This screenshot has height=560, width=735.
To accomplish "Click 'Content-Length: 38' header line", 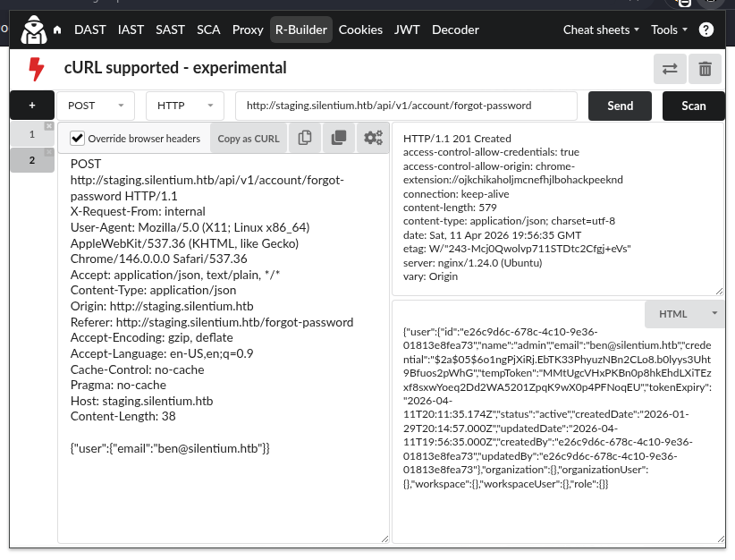I will [x=122, y=416].
